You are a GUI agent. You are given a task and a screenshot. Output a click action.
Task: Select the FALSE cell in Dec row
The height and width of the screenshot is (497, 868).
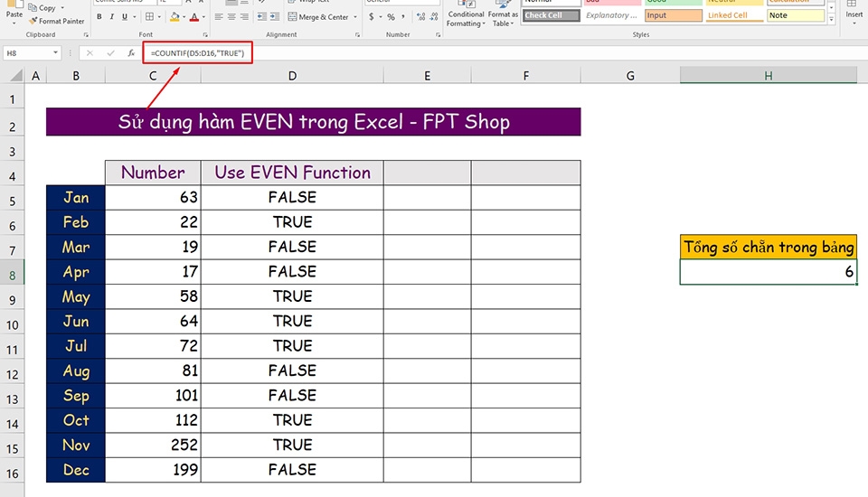[x=292, y=470]
